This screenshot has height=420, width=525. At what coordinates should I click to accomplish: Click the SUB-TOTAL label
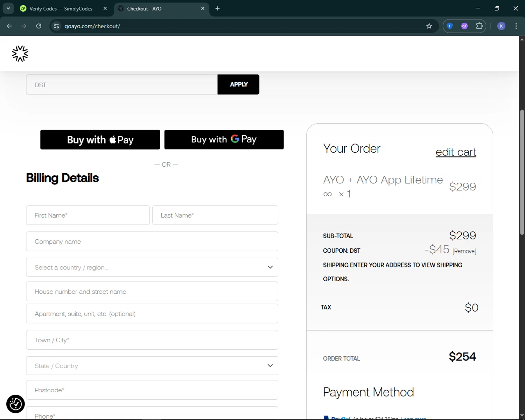tap(338, 236)
